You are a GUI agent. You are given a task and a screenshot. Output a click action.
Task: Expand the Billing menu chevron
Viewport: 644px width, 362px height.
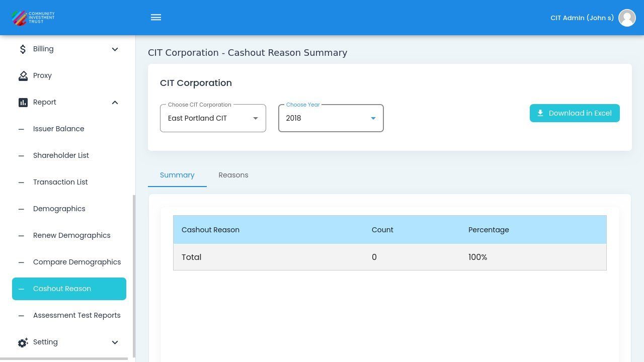pos(115,49)
